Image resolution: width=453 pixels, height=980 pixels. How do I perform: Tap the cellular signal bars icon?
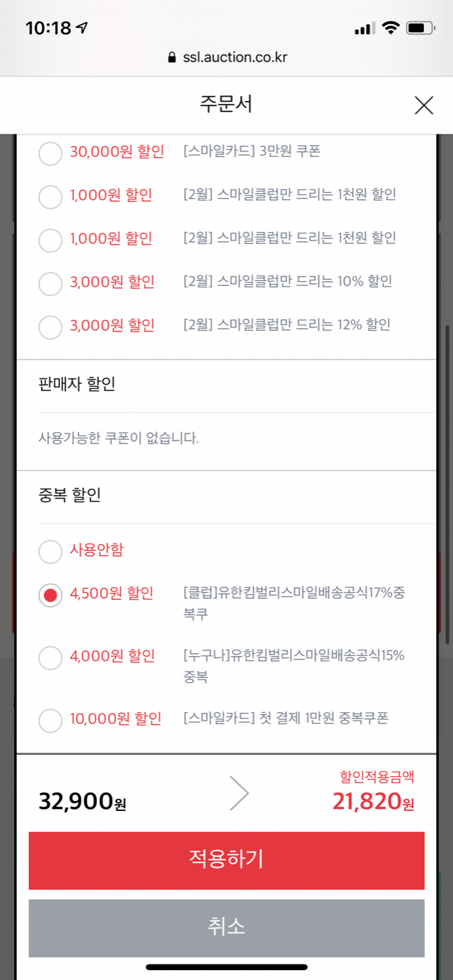coord(363,29)
